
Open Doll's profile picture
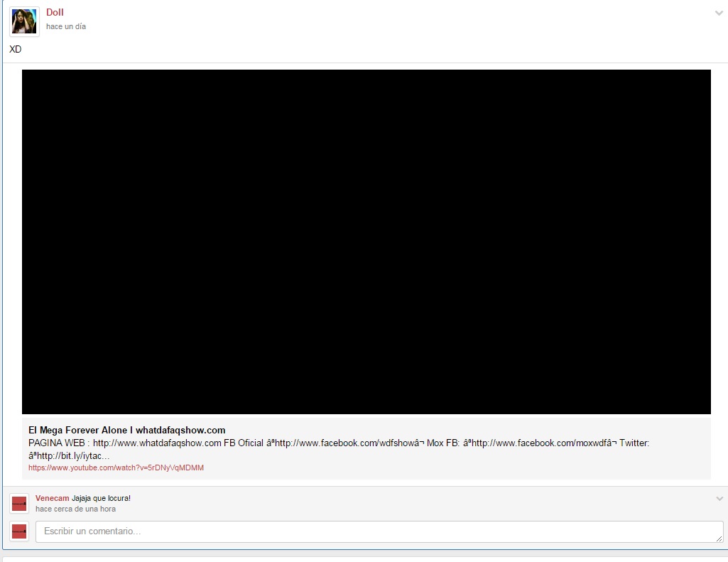click(24, 21)
